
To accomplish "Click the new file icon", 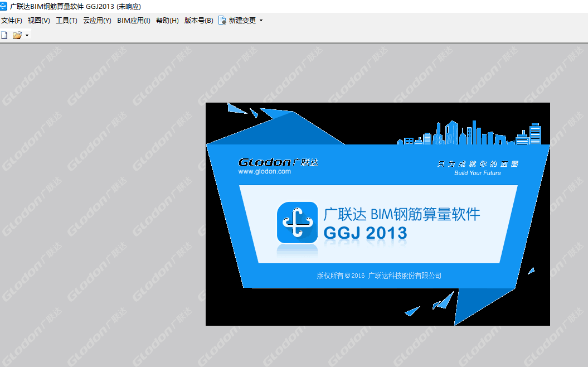I will [x=4, y=35].
